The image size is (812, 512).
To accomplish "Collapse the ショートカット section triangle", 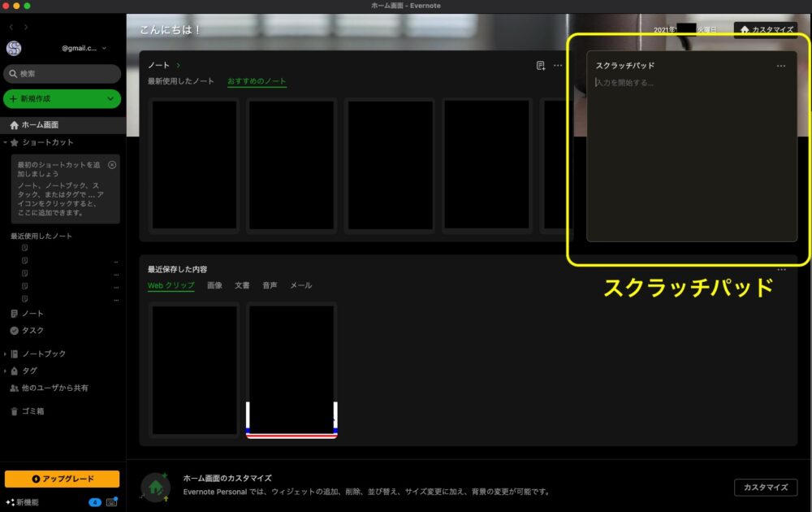I will 5,142.
